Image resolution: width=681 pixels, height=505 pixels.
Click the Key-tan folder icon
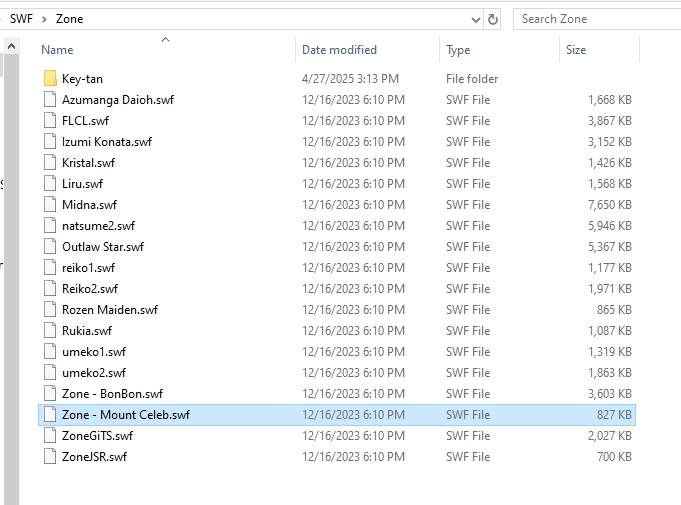point(50,79)
